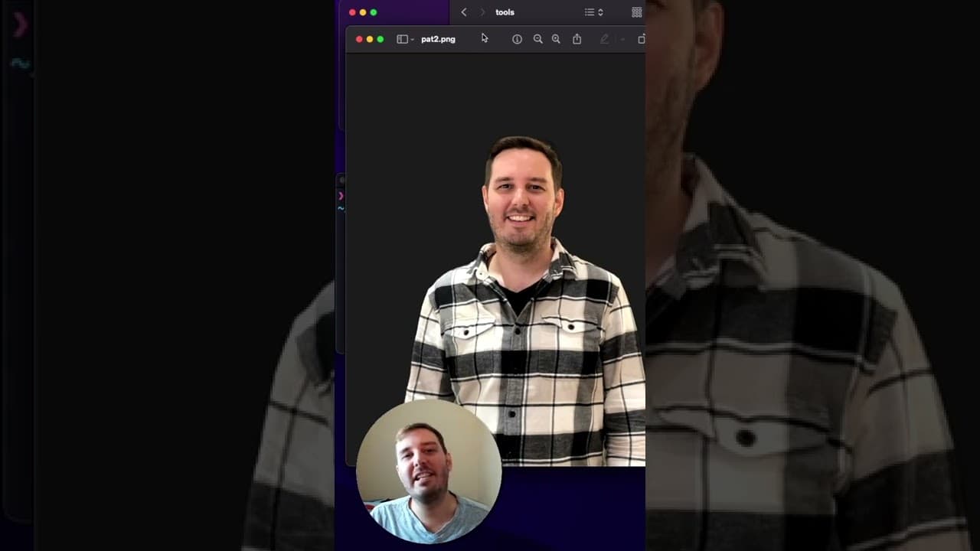Viewport: 980px width, 551px height.
Task: Open Finder list view options dropdown
Action: 594,12
